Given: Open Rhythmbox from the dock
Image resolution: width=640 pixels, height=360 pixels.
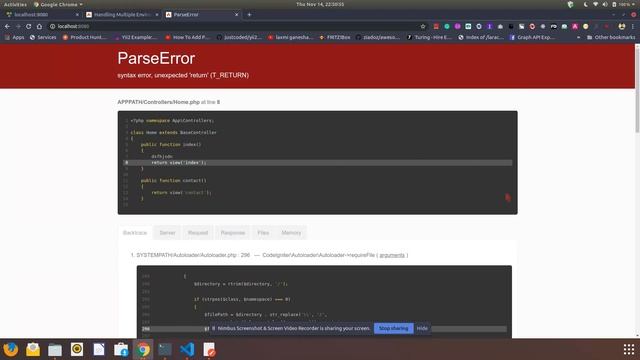Looking at the screenshot, I should point(77,349).
